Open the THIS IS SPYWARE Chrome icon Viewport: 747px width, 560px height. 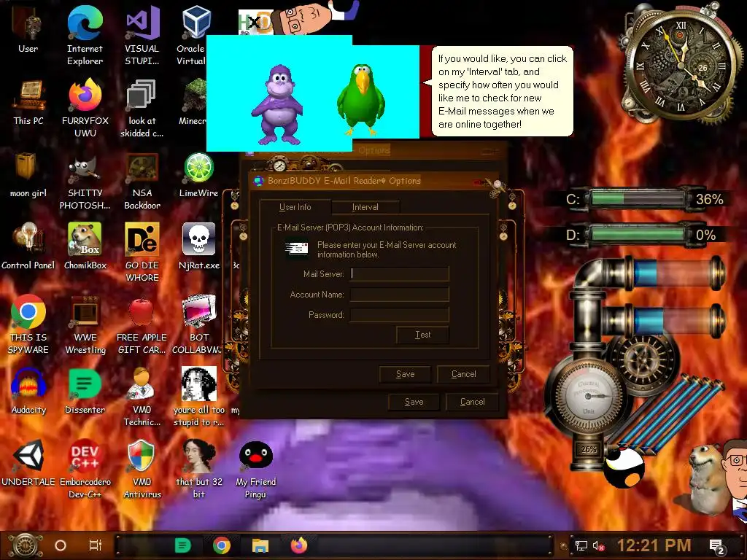coord(28,324)
